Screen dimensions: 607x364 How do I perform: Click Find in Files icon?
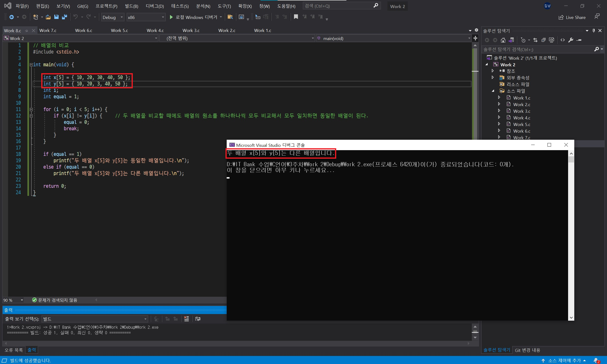point(230,17)
